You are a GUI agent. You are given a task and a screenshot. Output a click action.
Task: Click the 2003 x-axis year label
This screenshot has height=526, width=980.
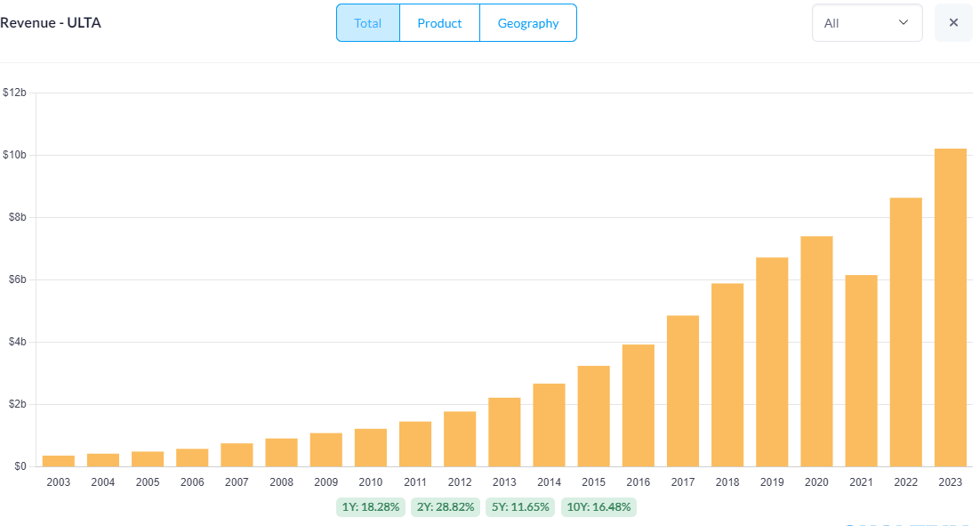click(x=58, y=482)
